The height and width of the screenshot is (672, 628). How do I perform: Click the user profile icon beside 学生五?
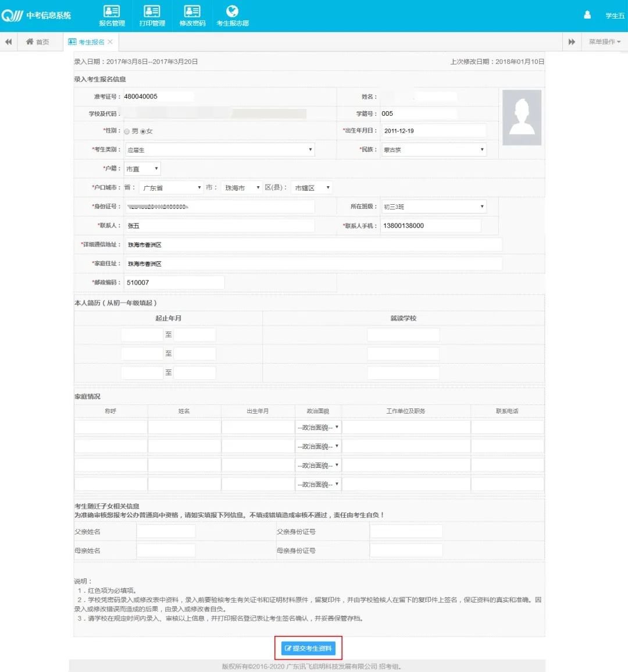point(587,15)
